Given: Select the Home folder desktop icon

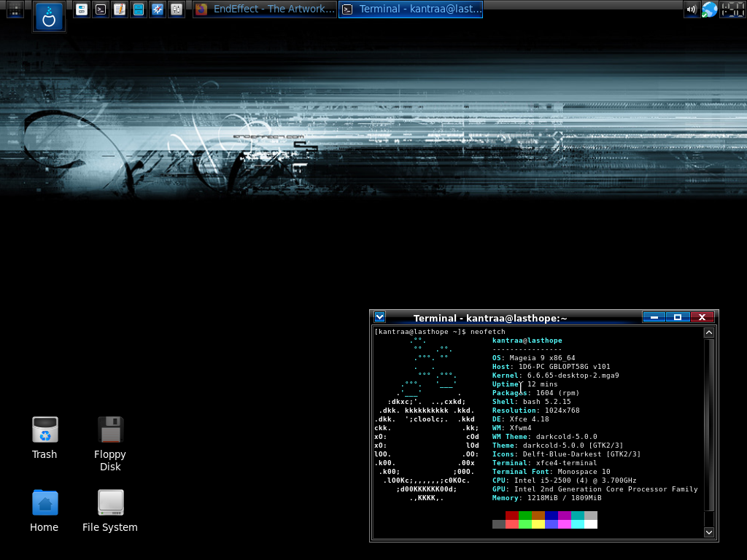Looking at the screenshot, I should pyautogui.click(x=44, y=502).
